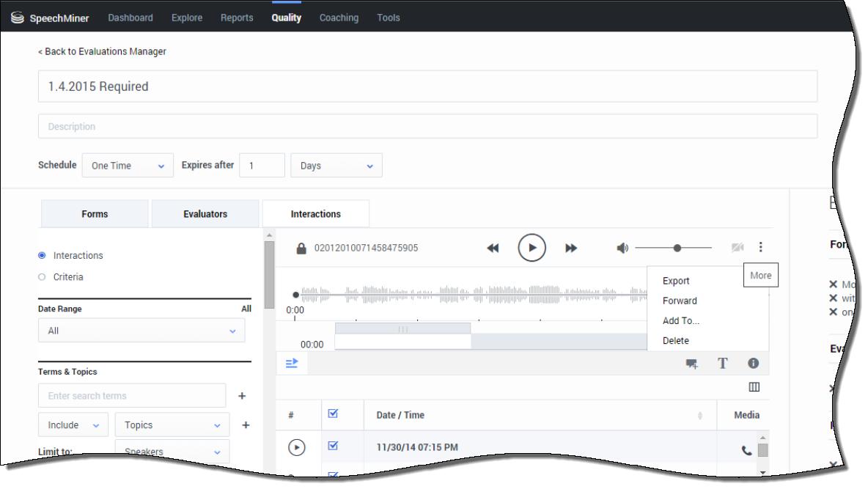Open the Schedule One Time dropdown
Viewport: 868px width, 489px height.
pos(128,166)
